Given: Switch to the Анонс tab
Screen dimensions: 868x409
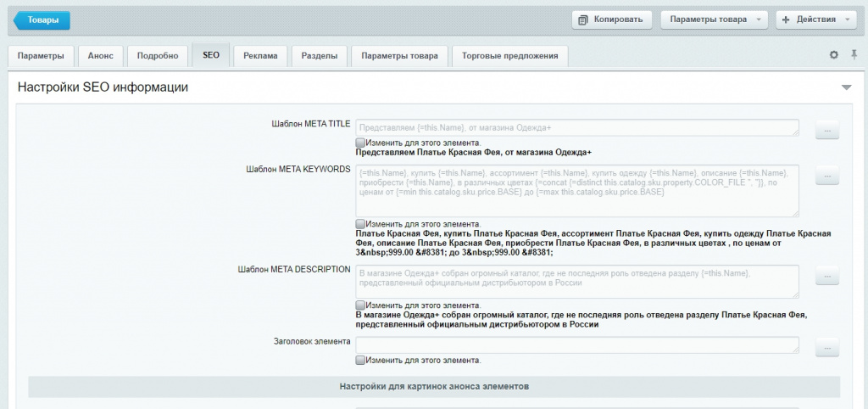Looking at the screenshot, I should coord(101,56).
